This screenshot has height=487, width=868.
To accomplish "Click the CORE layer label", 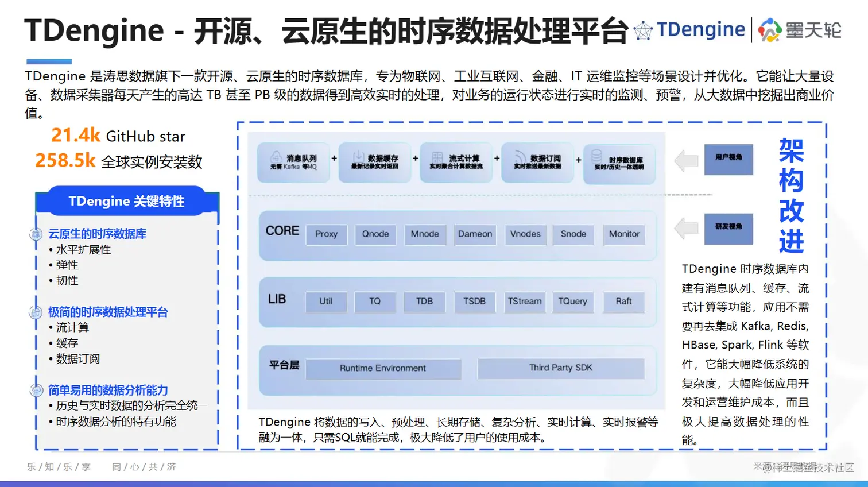I will click(282, 231).
